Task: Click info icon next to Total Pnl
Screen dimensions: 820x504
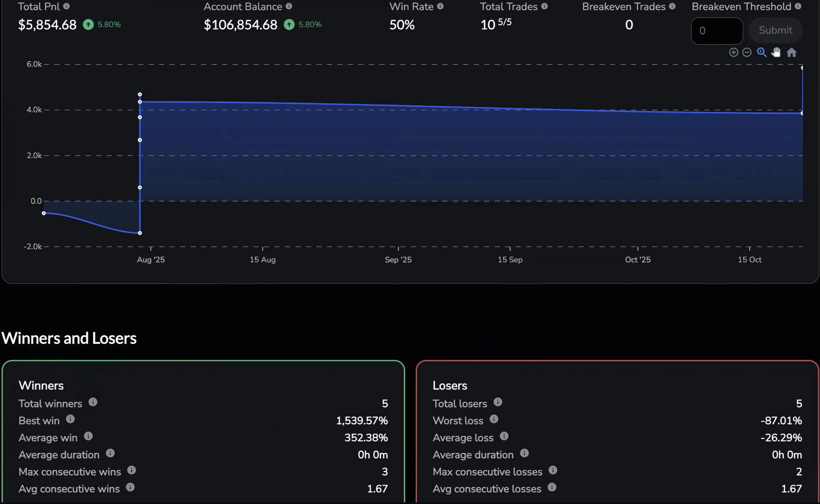Action: point(66,7)
